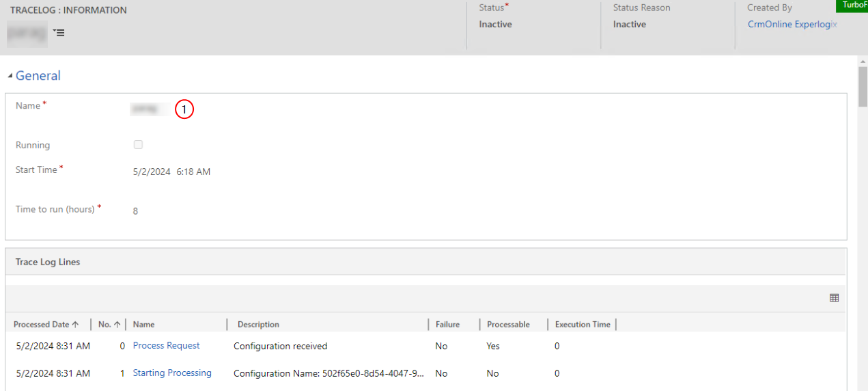Click the red circled number 1 marker
The height and width of the screenshot is (391, 868).
[x=184, y=109]
